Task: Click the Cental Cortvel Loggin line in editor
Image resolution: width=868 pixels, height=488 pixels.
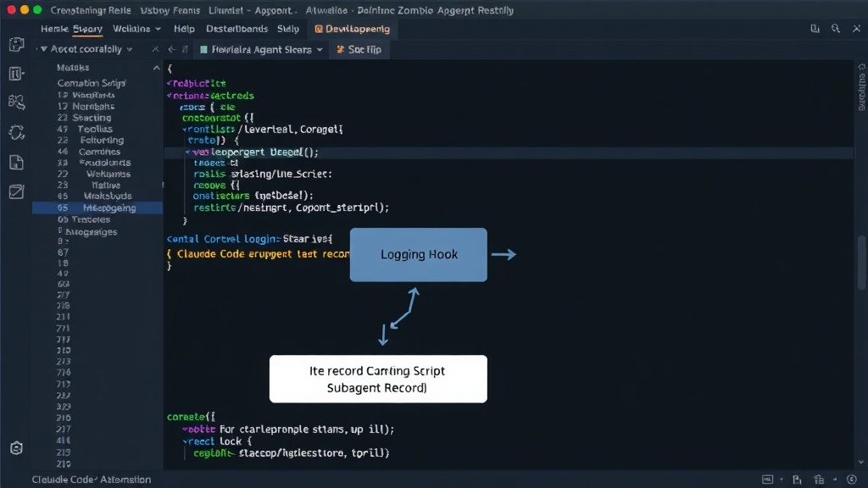Action: pyautogui.click(x=250, y=239)
